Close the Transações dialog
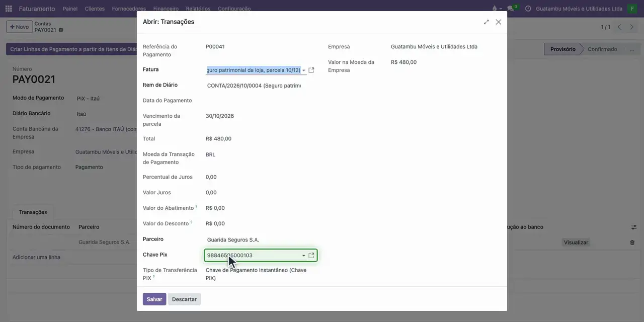Image resolution: width=644 pixels, height=322 pixels. [499, 22]
